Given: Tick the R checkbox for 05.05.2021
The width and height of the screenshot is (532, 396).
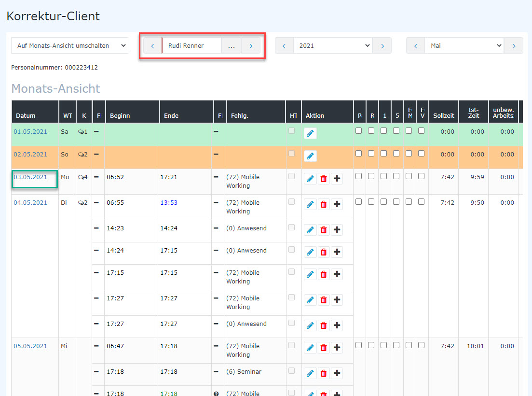Looking at the screenshot, I should 371,345.
